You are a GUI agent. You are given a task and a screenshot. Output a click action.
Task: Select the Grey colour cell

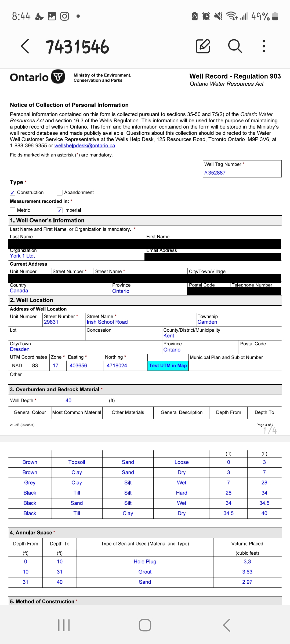30,483
